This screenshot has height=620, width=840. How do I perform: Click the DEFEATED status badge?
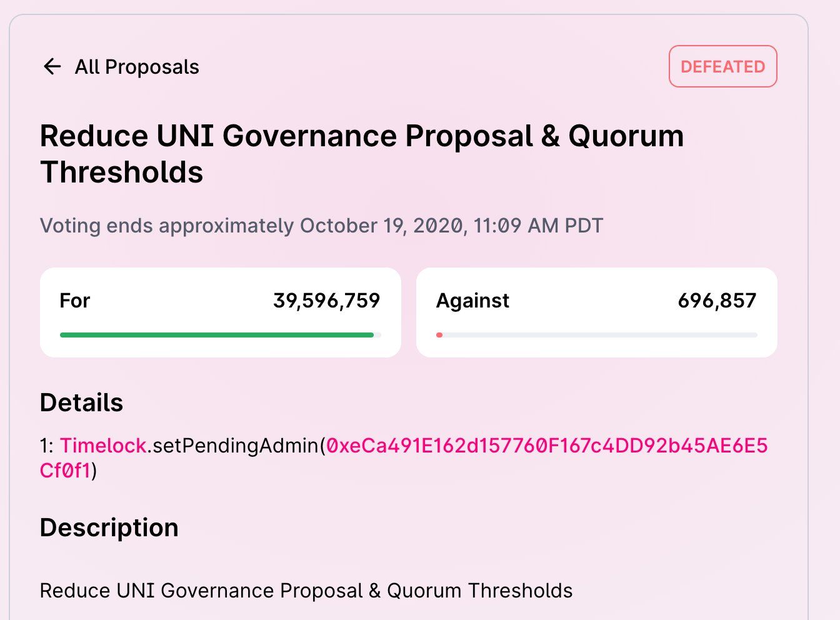click(x=722, y=66)
